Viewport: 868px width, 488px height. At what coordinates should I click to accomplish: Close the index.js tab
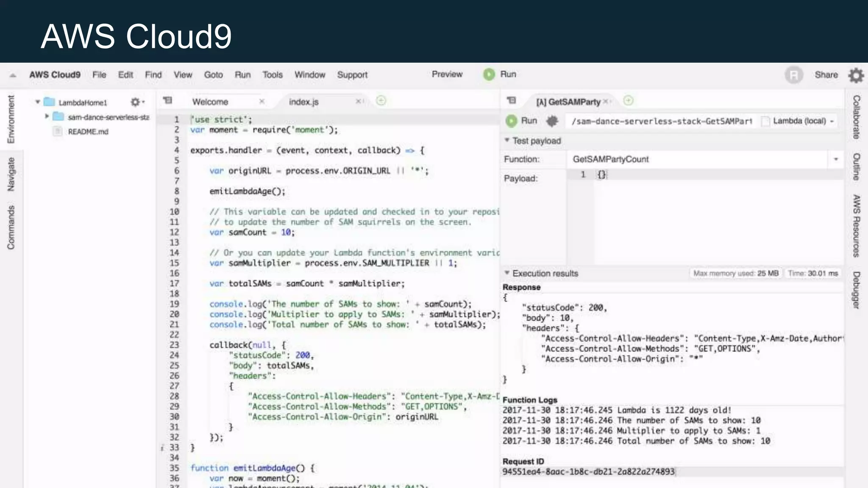[x=358, y=101]
